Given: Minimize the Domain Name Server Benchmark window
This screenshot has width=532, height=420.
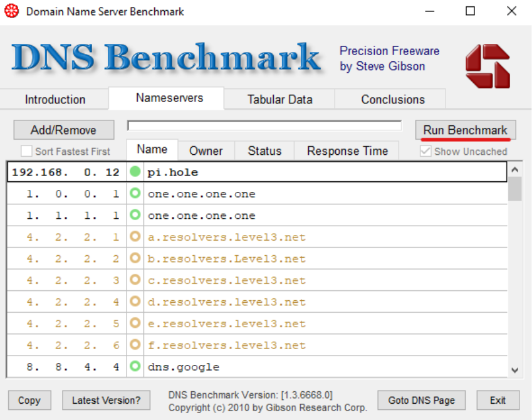Looking at the screenshot, I should tap(430, 11).
